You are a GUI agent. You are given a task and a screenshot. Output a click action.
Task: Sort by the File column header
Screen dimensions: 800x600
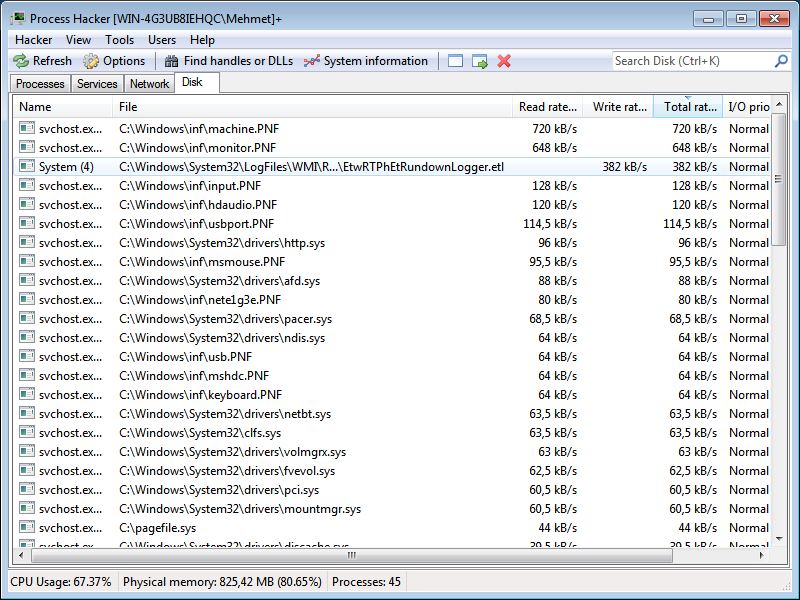(312, 107)
